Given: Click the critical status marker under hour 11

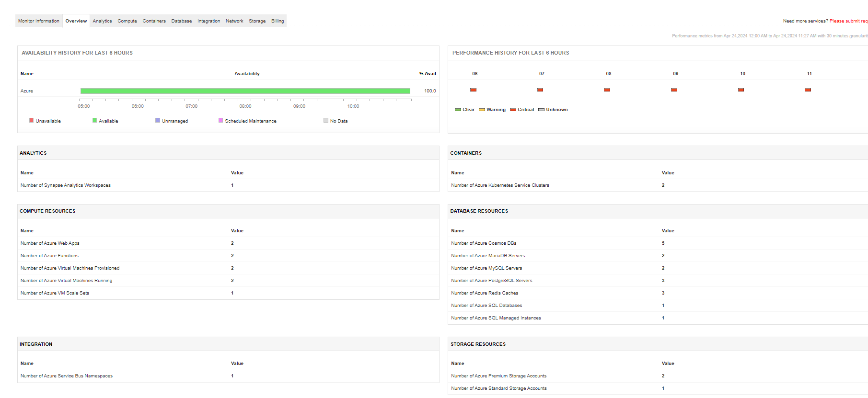Looking at the screenshot, I should tap(808, 90).
